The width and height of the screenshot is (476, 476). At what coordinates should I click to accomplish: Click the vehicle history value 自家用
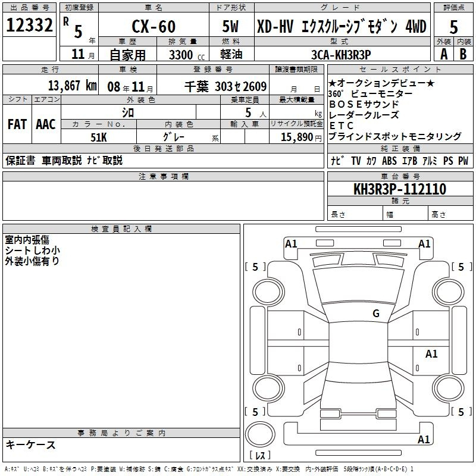[127, 55]
